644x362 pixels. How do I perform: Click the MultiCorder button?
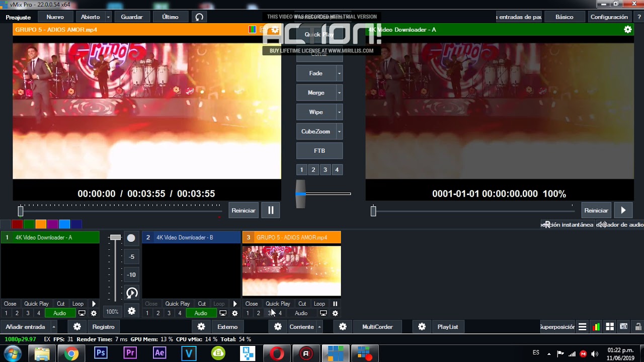pyautogui.click(x=377, y=327)
